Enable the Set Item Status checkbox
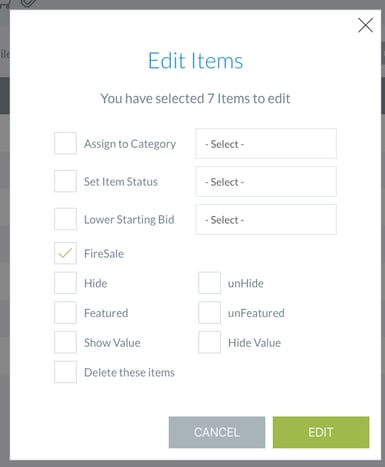The width and height of the screenshot is (385, 467). point(65,181)
